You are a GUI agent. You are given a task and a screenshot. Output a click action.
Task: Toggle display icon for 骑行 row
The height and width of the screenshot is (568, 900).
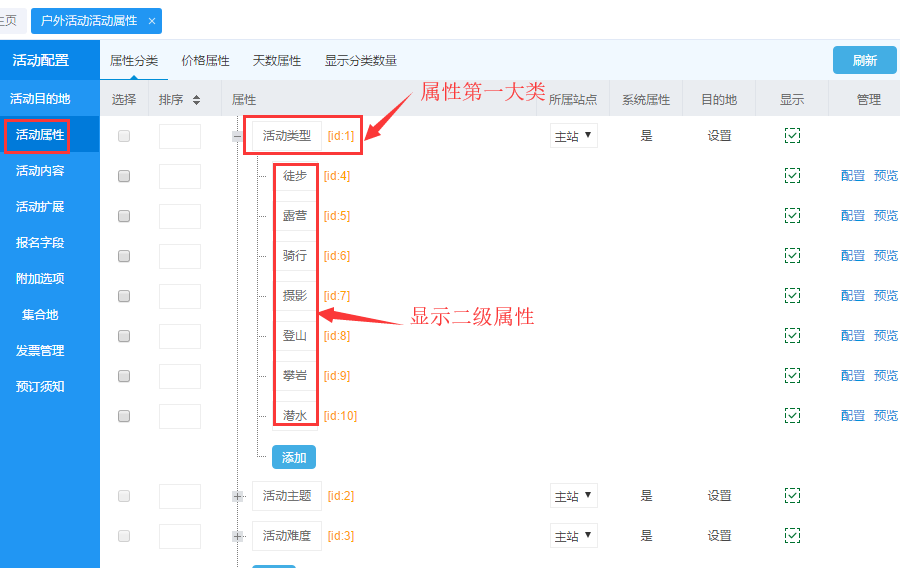(792, 256)
